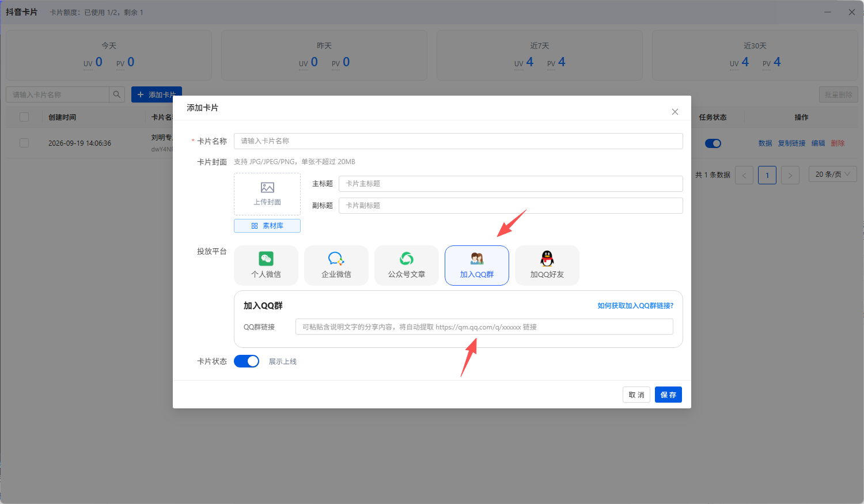Check the select-all checkbox in table header
This screenshot has height=504, width=864.
coord(24,117)
